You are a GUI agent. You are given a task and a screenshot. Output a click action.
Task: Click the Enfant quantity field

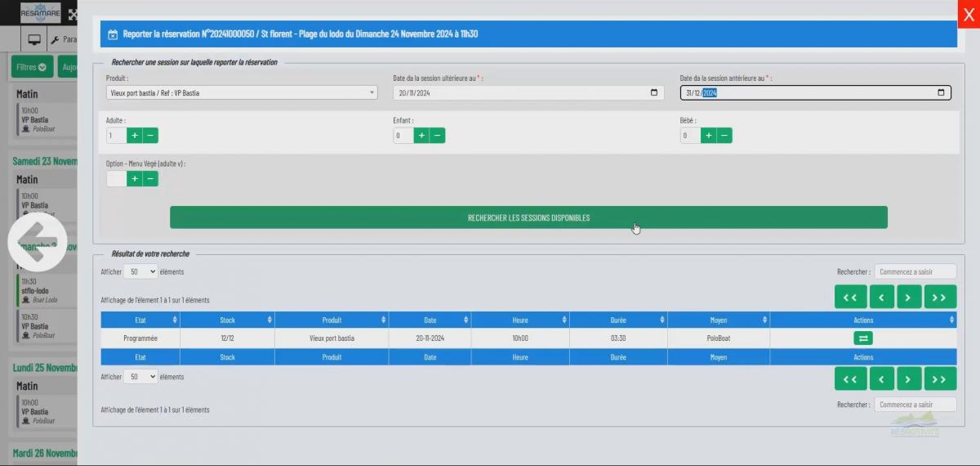tap(403, 136)
